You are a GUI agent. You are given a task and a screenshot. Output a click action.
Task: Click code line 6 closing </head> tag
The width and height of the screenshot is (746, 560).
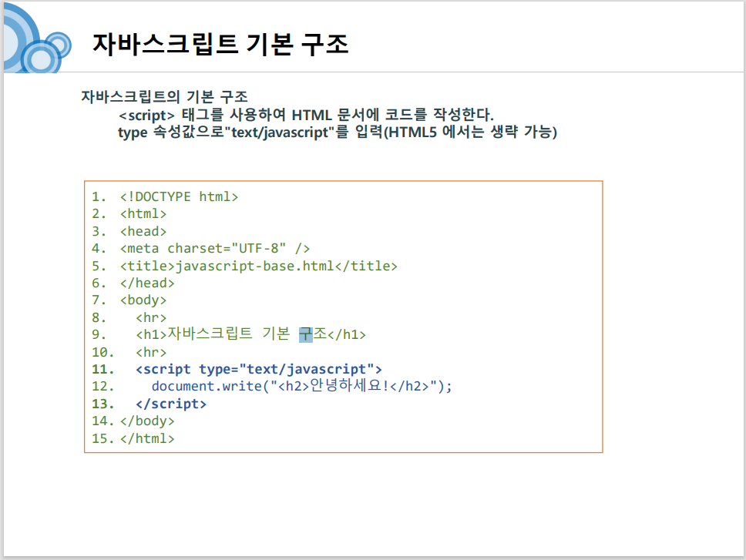pyautogui.click(x=147, y=283)
